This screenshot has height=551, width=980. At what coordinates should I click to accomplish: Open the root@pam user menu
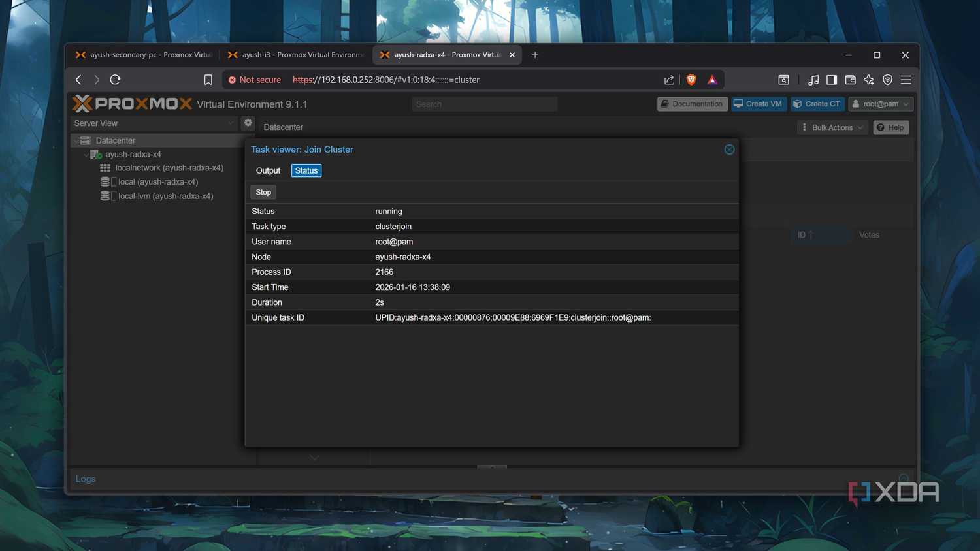tap(881, 104)
